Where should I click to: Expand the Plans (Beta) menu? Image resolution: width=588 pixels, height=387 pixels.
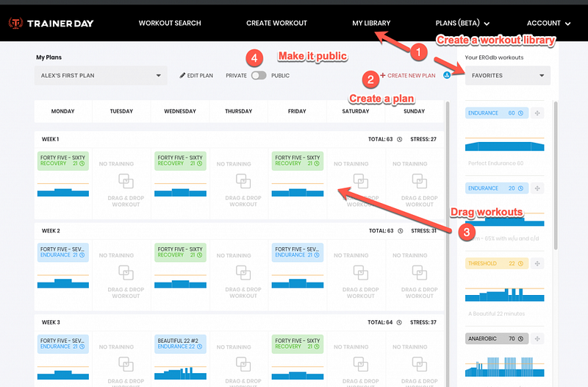(x=463, y=24)
